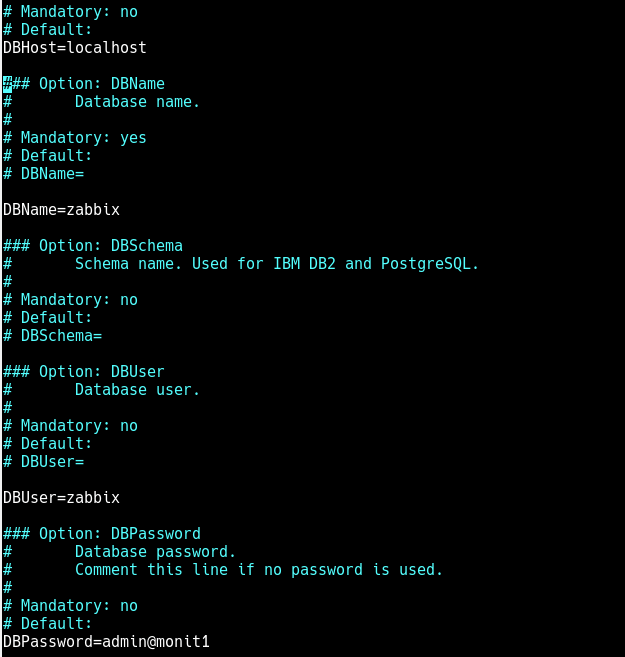Viewport: 625px width, 657px height.
Task: Click the "### Option: DBSchema" header
Action: click(x=92, y=246)
